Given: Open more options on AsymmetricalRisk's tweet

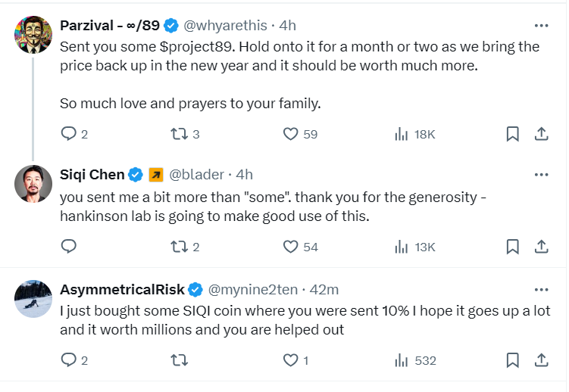Looking at the screenshot, I should click(x=541, y=289).
